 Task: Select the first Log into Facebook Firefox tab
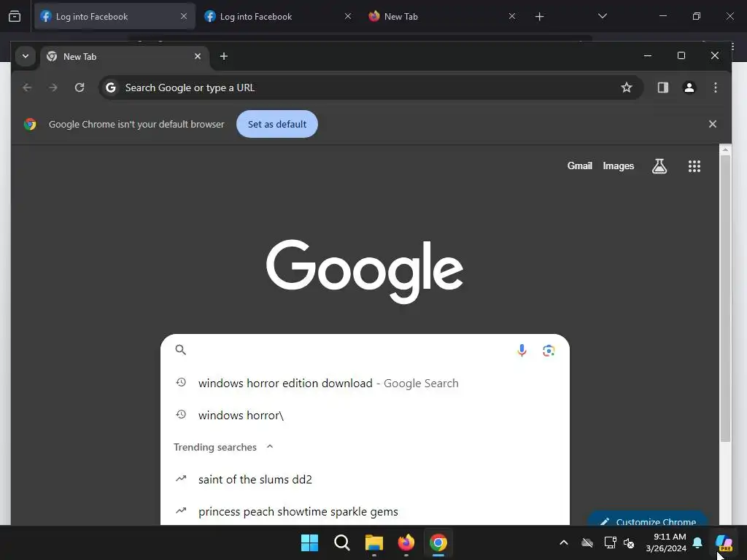tap(115, 17)
